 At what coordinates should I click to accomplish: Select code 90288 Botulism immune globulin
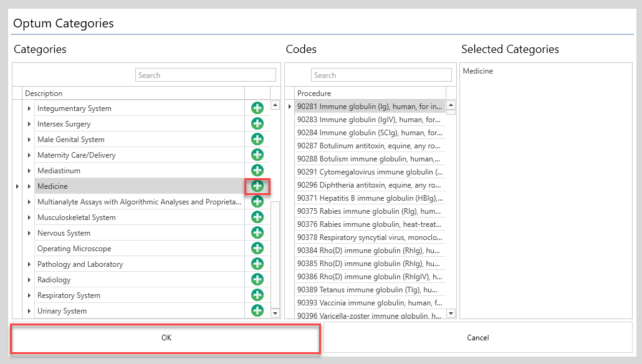(370, 159)
